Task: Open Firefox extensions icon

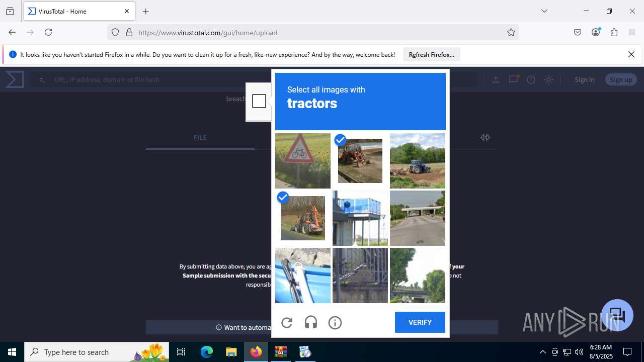Action: (x=614, y=32)
